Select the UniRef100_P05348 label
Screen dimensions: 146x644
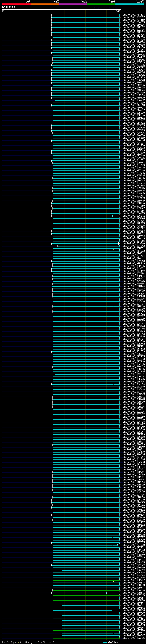pos(133,583)
